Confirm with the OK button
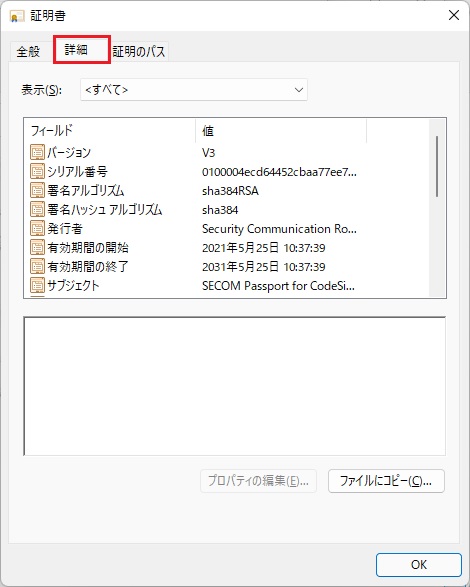This screenshot has width=470, height=587. pyautogui.click(x=419, y=565)
